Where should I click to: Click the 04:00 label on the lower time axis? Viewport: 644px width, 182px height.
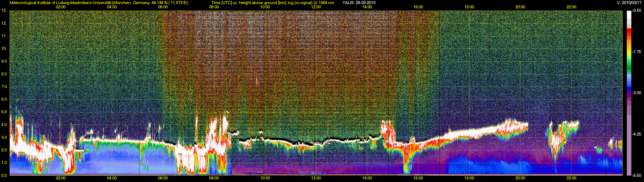(x=112, y=178)
